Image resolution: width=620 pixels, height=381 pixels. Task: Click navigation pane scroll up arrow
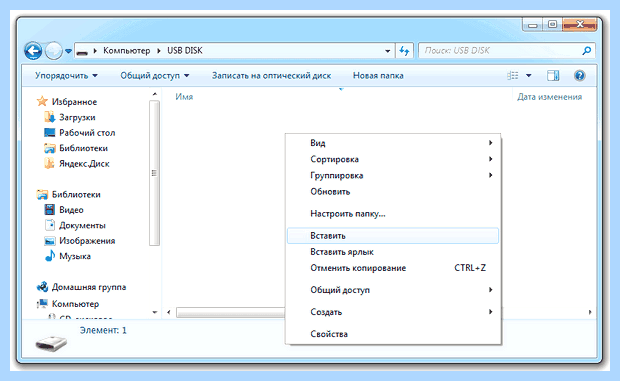click(x=155, y=94)
